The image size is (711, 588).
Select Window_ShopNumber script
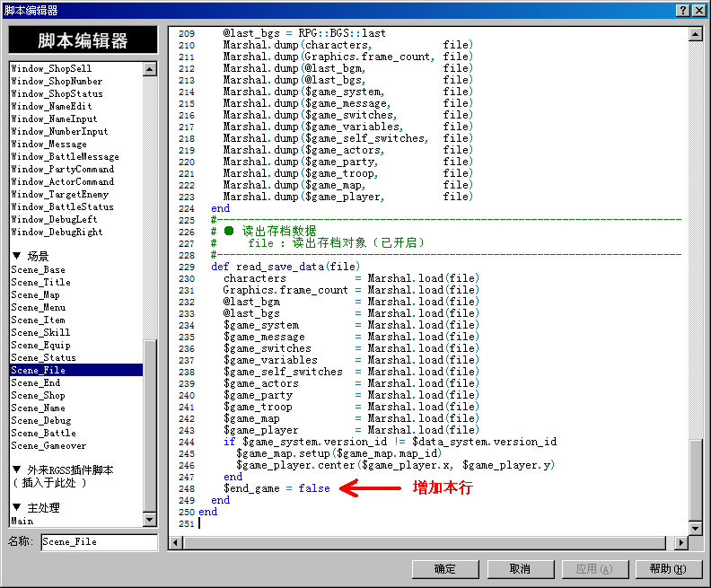pyautogui.click(x=57, y=81)
